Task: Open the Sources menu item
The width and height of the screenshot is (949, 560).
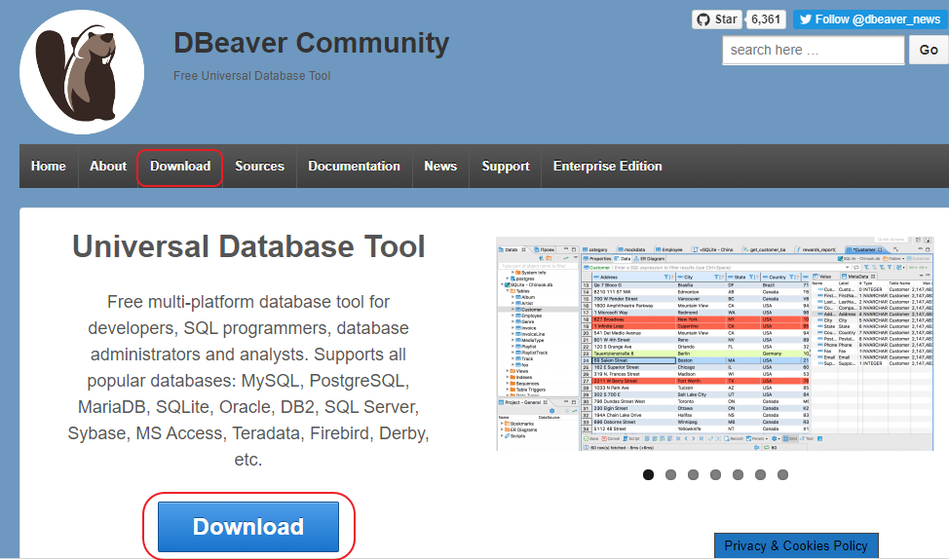Action: coord(259,166)
